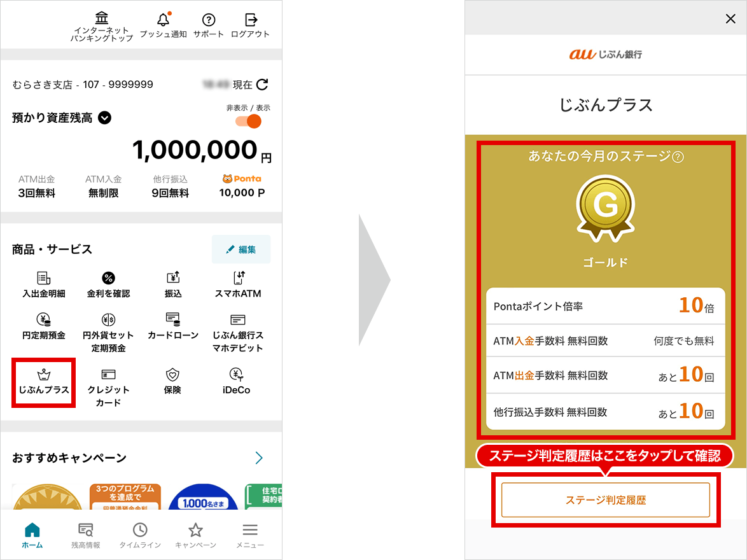Tap ATM出金 3回無料 info
Screen dimensions: 747x560
(x=37, y=186)
